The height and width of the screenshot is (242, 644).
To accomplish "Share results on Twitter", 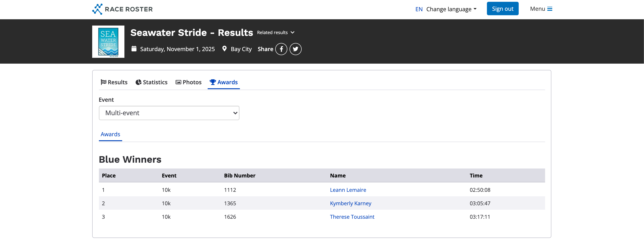I will pyautogui.click(x=295, y=49).
